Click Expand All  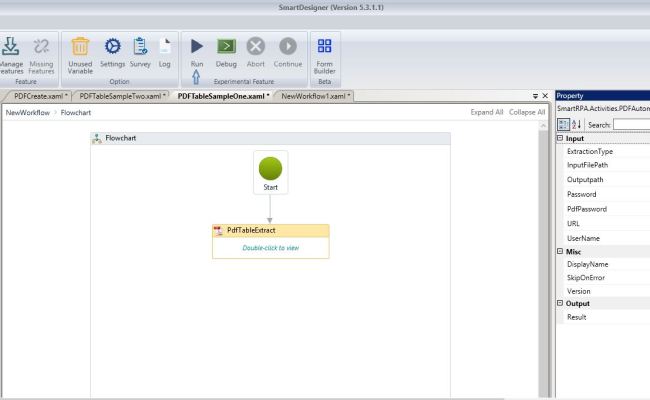pos(487,112)
